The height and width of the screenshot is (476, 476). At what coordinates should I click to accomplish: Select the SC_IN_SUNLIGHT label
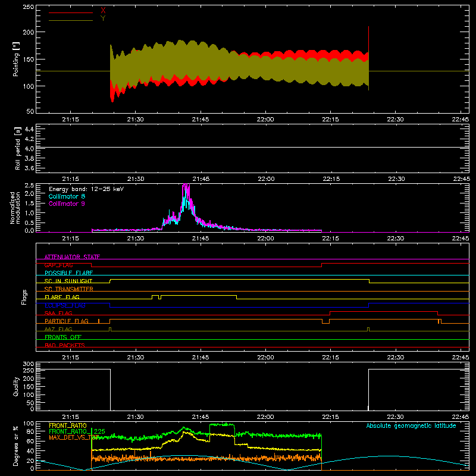tap(68, 281)
